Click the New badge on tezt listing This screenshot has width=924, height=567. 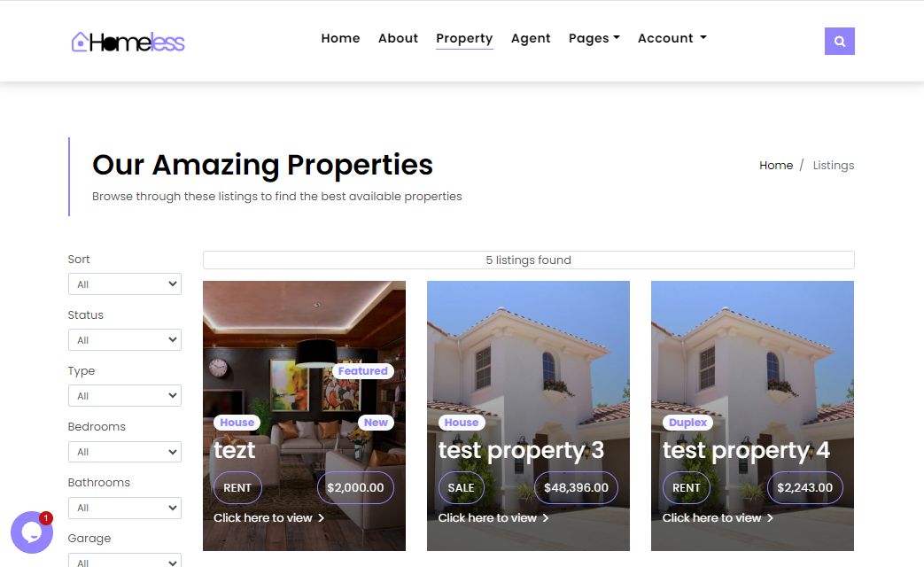pos(376,422)
